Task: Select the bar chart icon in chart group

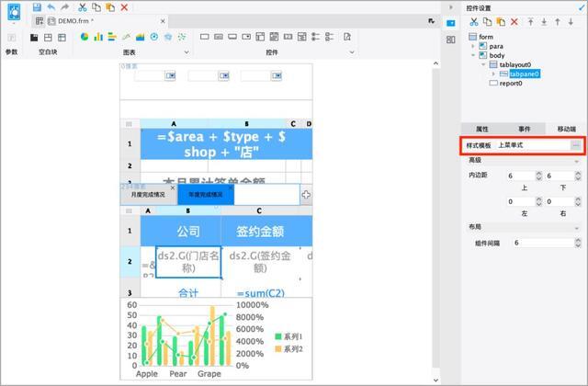Action: (98, 37)
